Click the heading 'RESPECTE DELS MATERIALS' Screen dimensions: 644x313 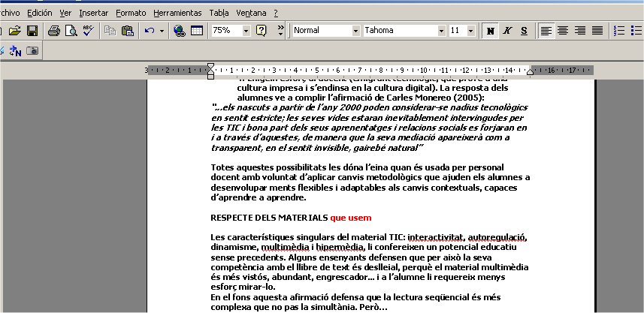tap(270, 218)
